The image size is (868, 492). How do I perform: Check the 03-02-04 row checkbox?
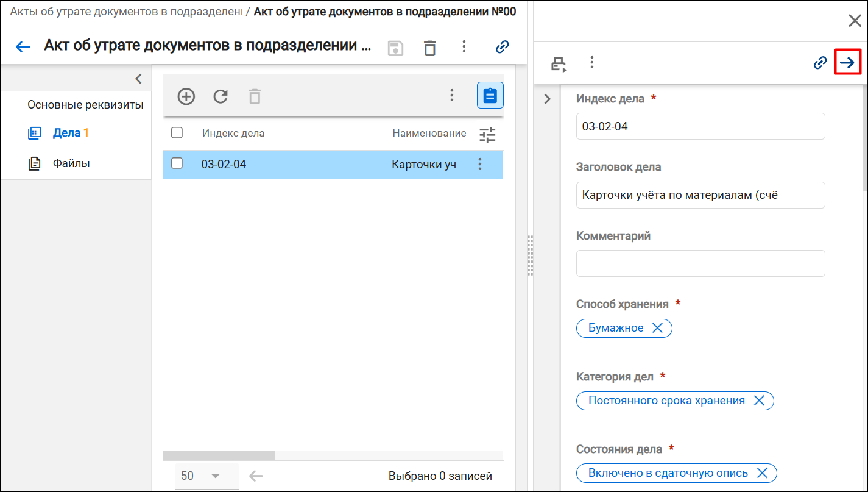(177, 163)
